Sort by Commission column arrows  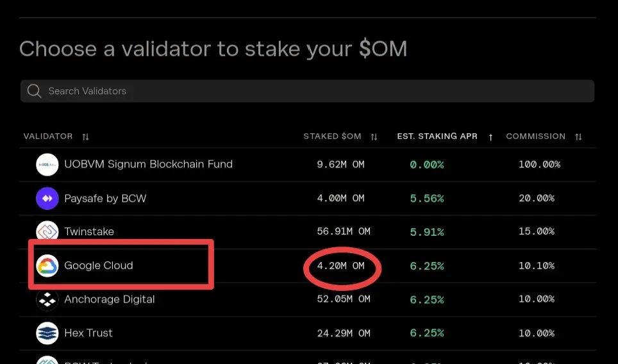click(x=578, y=136)
